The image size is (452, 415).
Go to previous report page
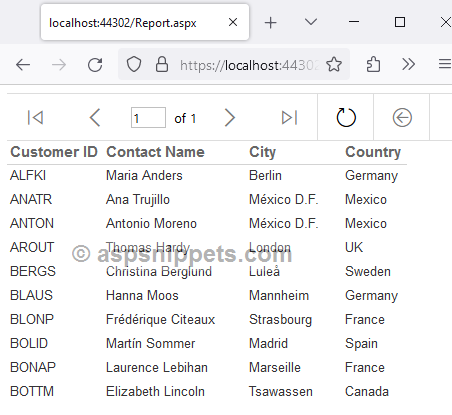95,118
